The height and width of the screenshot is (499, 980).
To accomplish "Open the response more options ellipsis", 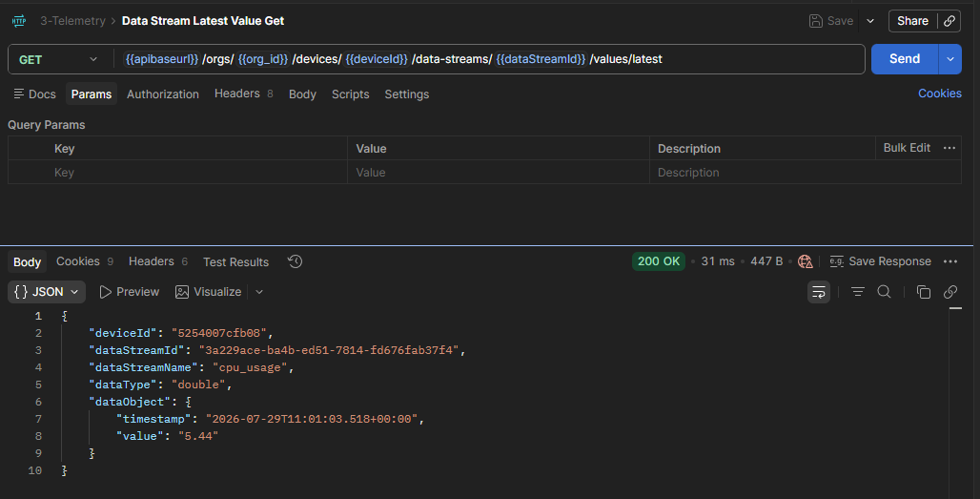I will coord(950,261).
